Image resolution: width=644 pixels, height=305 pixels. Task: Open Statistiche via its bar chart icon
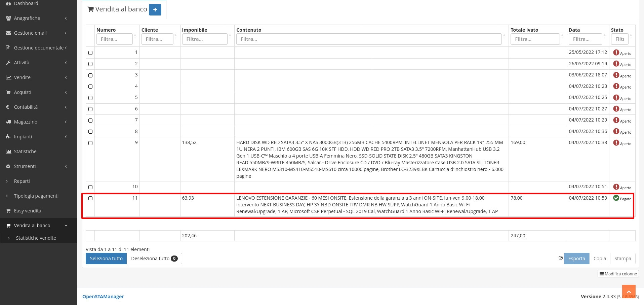pyautogui.click(x=8, y=151)
